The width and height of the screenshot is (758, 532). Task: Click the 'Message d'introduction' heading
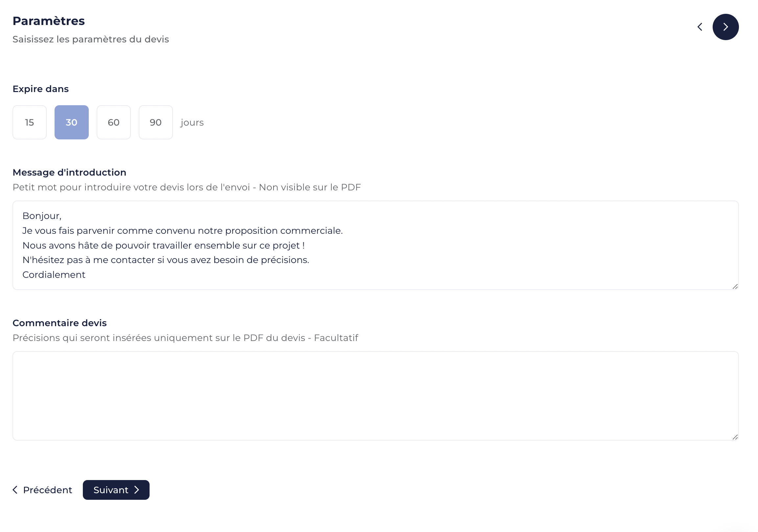click(69, 172)
